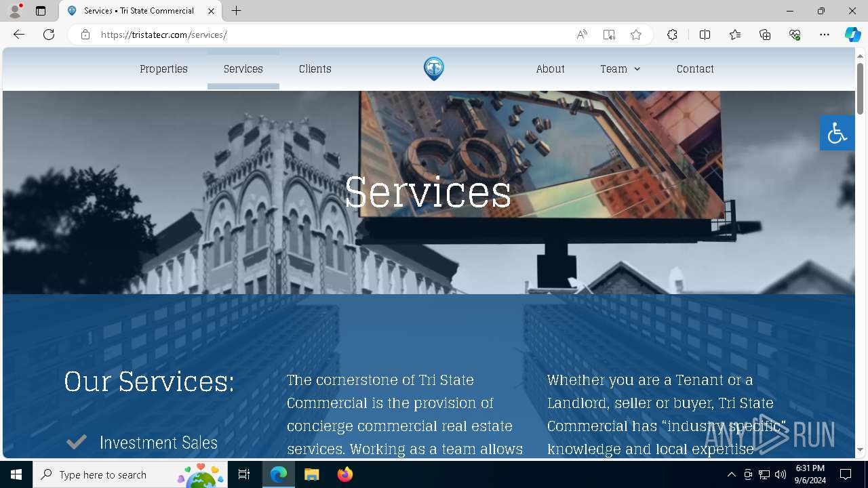
Task: Open volume control in tray
Action: tap(781, 474)
